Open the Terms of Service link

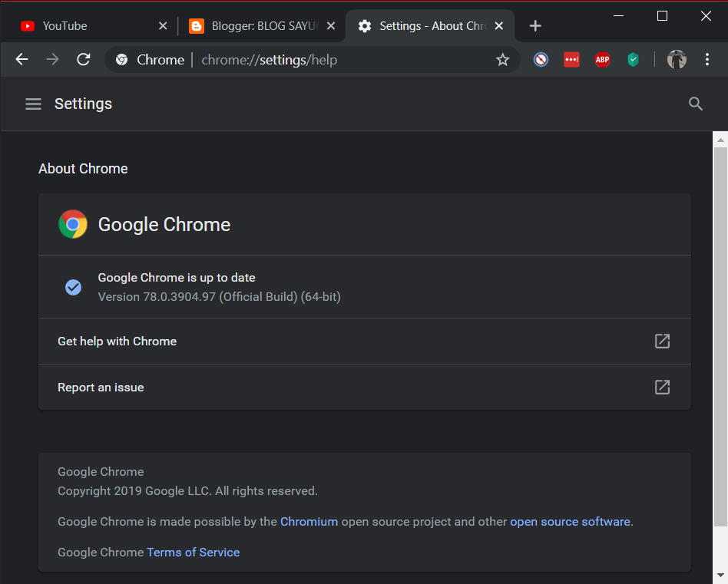[x=193, y=553]
